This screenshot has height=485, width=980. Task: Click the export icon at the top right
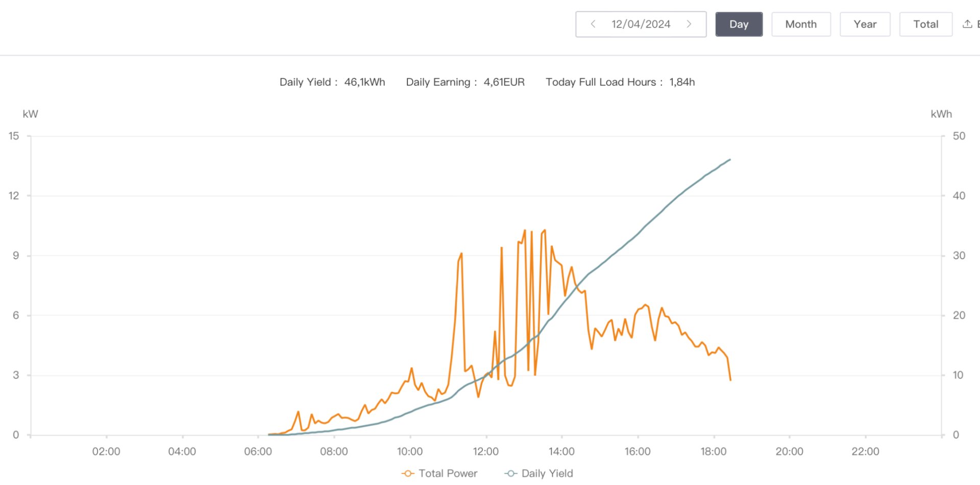[x=967, y=24]
